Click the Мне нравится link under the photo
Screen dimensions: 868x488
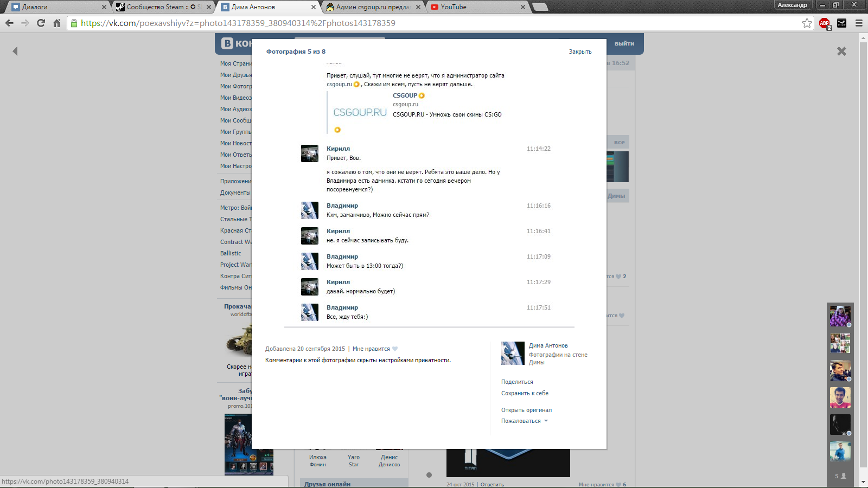point(371,349)
